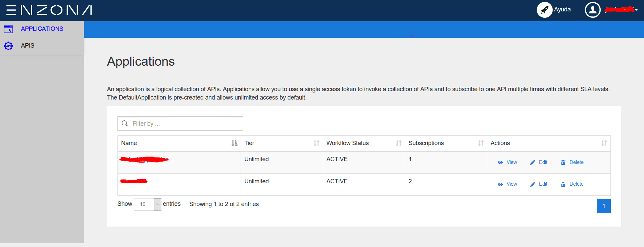Open the Show entries count dropdown
Image resolution: width=644 pixels, height=247 pixels.
[148, 204]
